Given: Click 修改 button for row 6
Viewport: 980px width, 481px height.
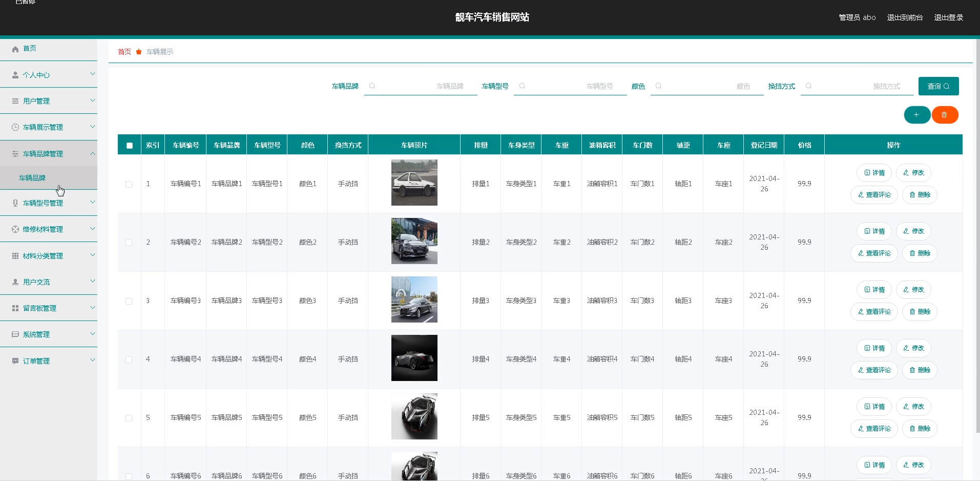Looking at the screenshot, I should coord(913,465).
